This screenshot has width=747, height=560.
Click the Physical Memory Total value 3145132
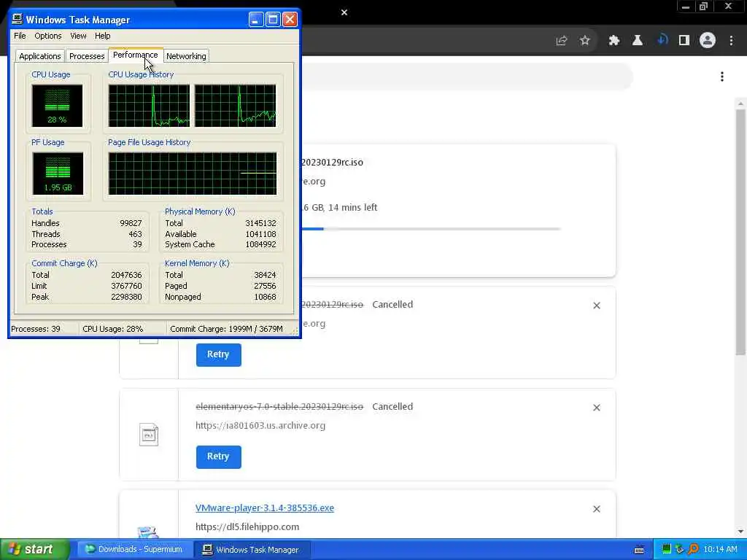click(x=260, y=223)
